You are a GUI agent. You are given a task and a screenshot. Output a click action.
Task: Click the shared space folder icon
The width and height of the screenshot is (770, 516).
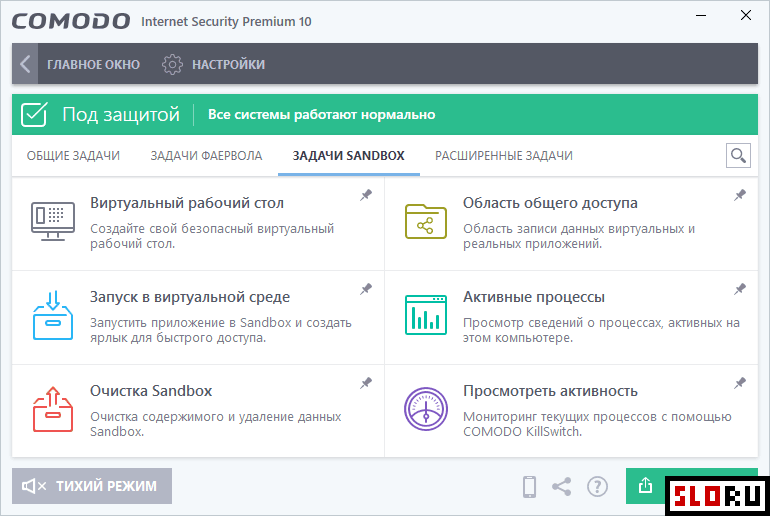426,221
